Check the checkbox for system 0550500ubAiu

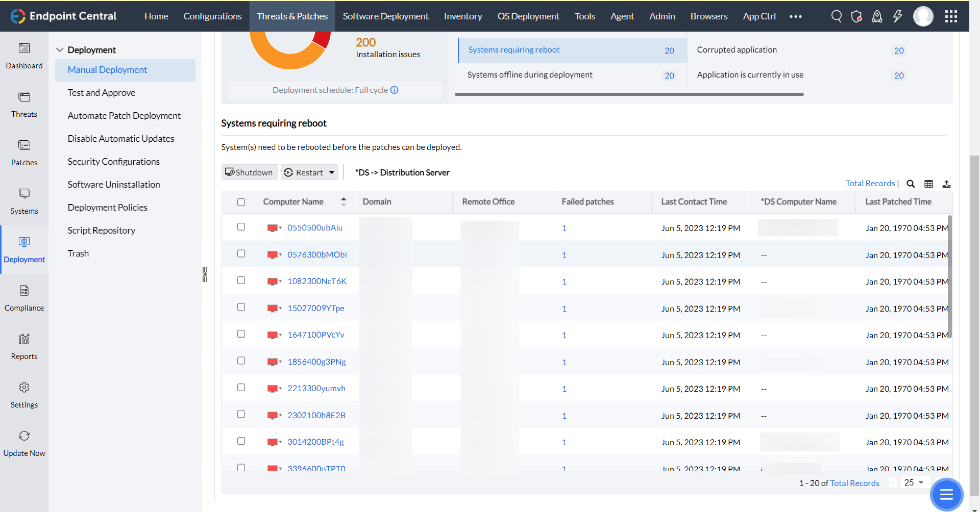coord(241,226)
